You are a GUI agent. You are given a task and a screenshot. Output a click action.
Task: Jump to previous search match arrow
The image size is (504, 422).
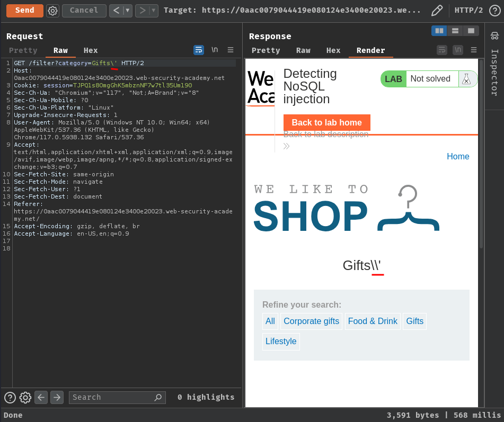(x=41, y=398)
